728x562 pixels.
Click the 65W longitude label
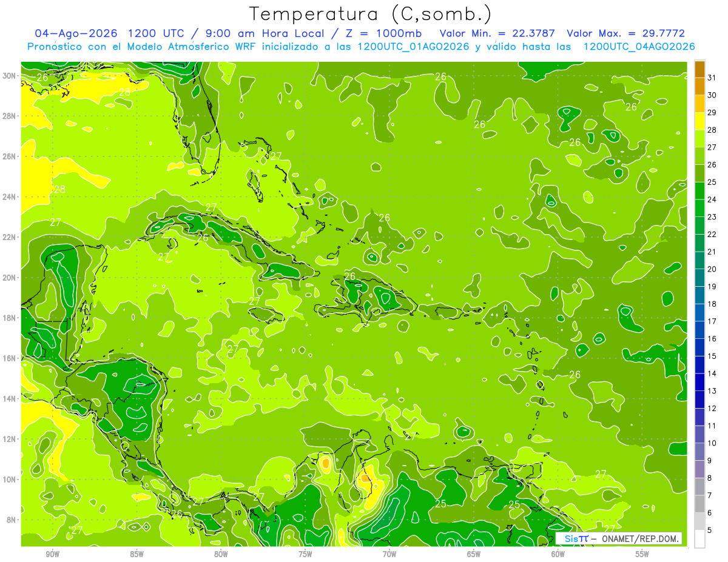(474, 554)
